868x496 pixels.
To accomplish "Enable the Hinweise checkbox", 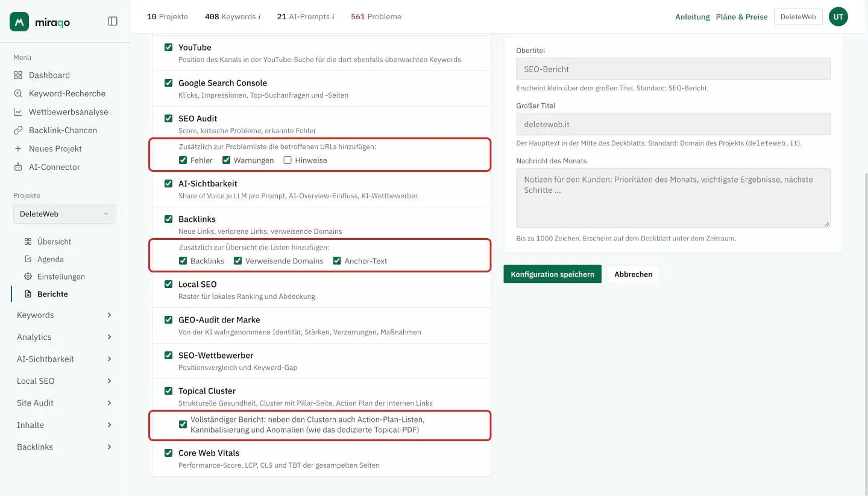I will tap(288, 160).
